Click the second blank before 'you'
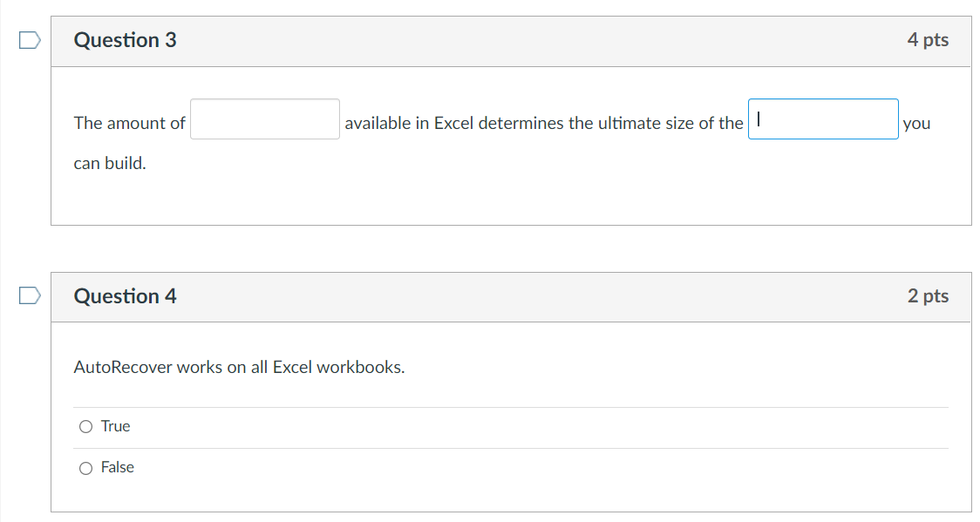The image size is (980, 522). pos(822,119)
